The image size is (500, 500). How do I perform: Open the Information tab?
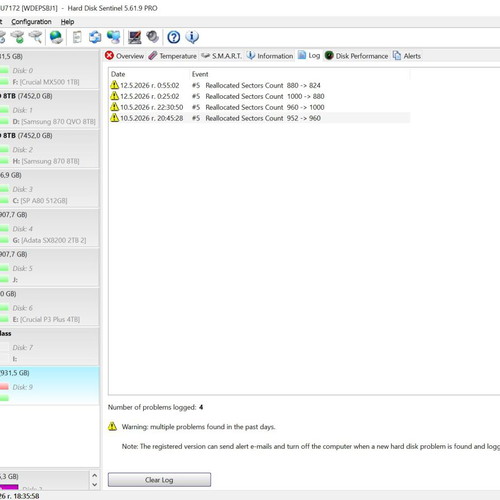click(270, 56)
